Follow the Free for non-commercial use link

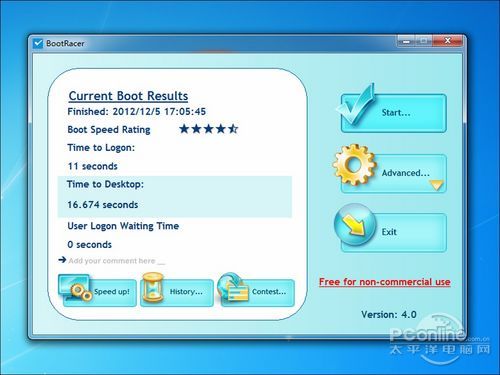[x=385, y=282]
